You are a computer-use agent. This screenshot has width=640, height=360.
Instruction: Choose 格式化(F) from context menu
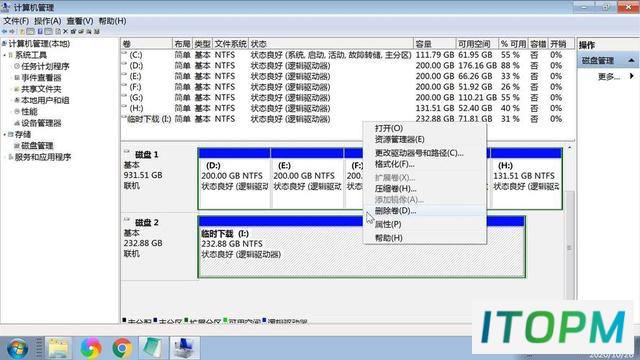(394, 164)
